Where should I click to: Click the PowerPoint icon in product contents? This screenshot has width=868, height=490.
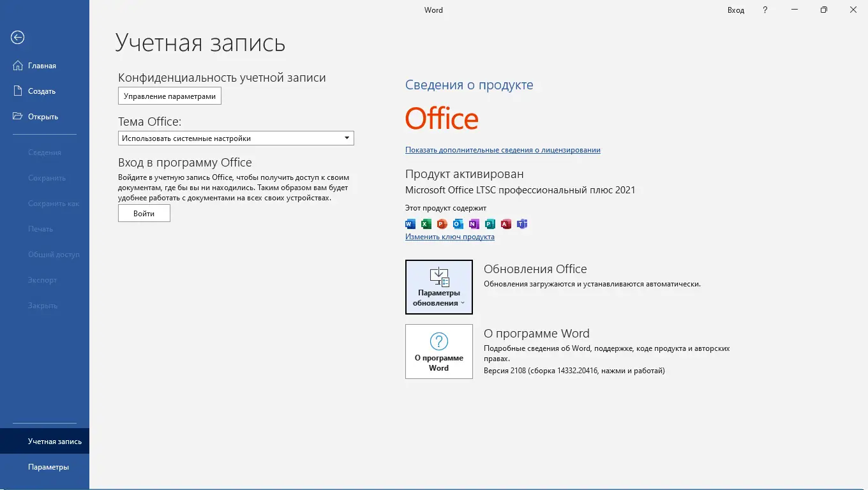coord(442,224)
